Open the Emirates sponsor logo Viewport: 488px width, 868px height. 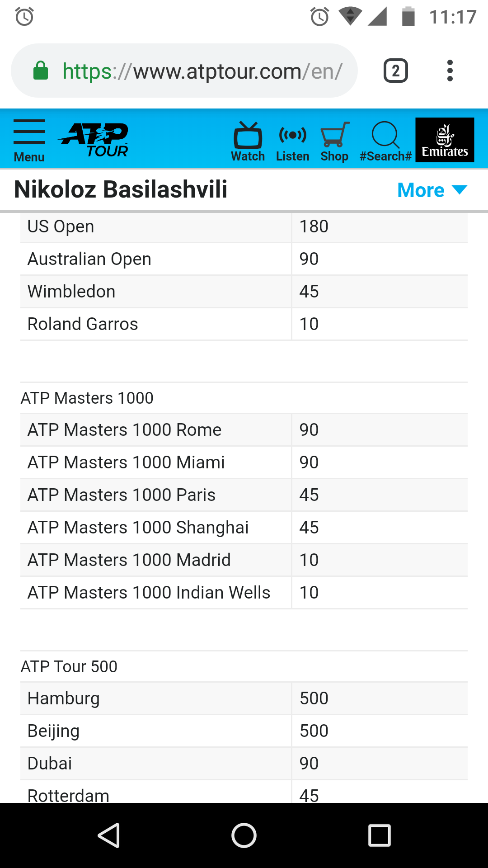445,140
